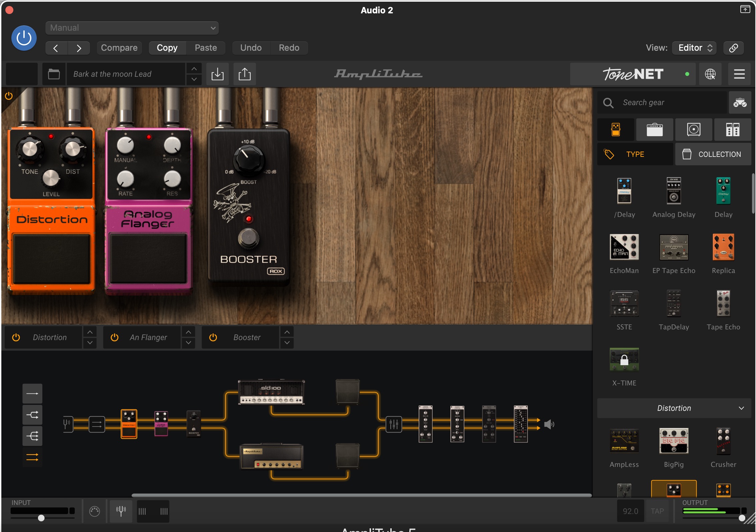This screenshot has width=756, height=532.
Task: Click the custom shop cart icon
Action: (740, 102)
